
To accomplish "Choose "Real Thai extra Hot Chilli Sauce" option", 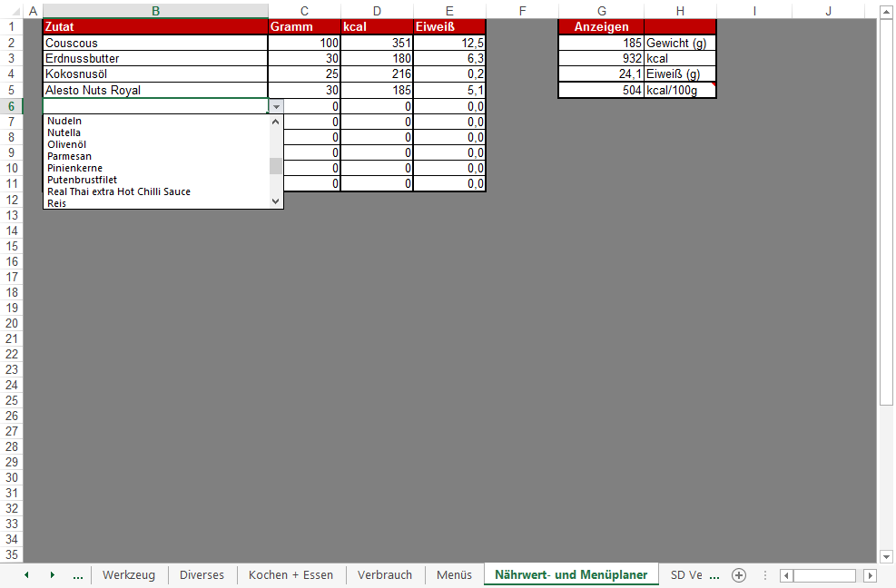I will (x=119, y=191).
